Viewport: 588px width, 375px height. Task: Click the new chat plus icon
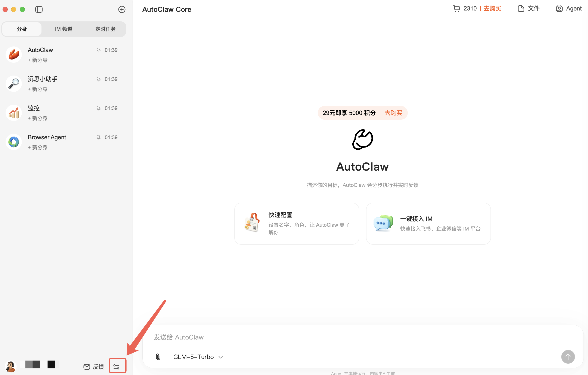122,9
